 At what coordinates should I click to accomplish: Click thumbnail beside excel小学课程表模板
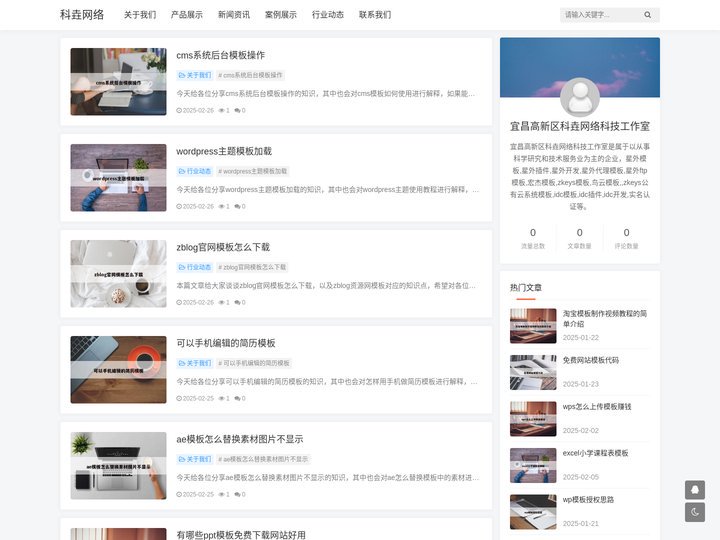pyautogui.click(x=533, y=465)
